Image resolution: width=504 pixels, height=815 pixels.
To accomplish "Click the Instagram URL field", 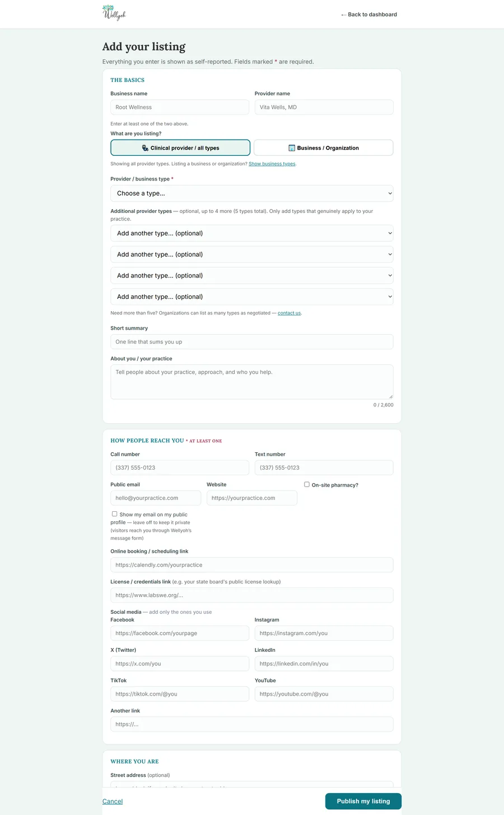I will pyautogui.click(x=324, y=633).
